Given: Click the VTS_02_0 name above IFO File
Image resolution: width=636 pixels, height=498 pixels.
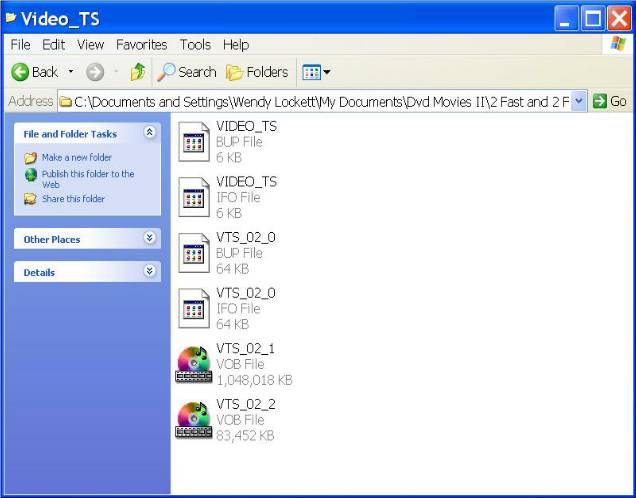Looking at the screenshot, I should pos(246,293).
